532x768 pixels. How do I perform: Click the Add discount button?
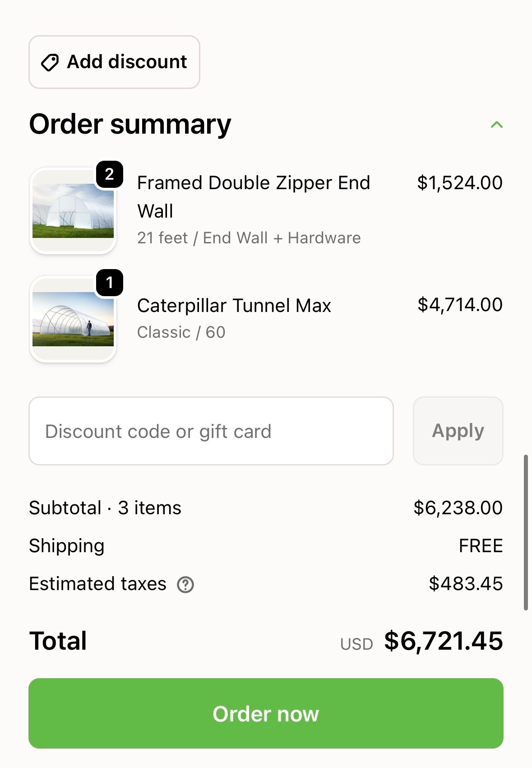pyautogui.click(x=114, y=62)
